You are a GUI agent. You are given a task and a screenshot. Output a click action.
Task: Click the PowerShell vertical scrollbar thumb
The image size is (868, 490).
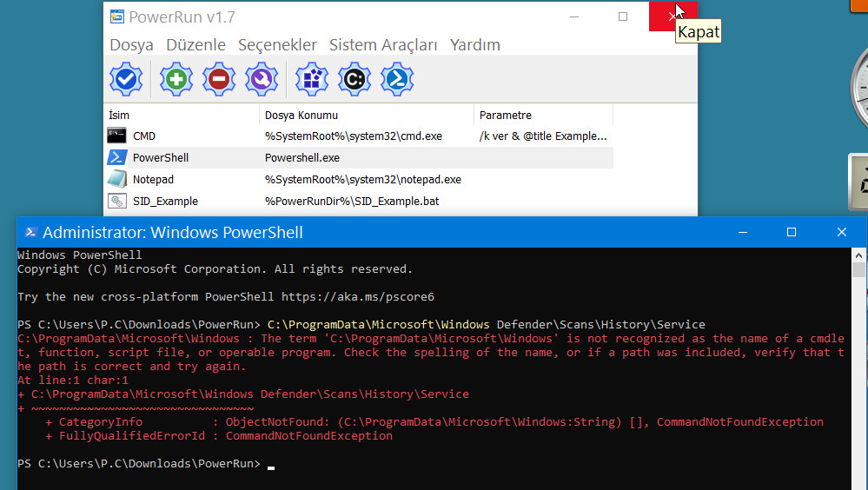coord(858,270)
